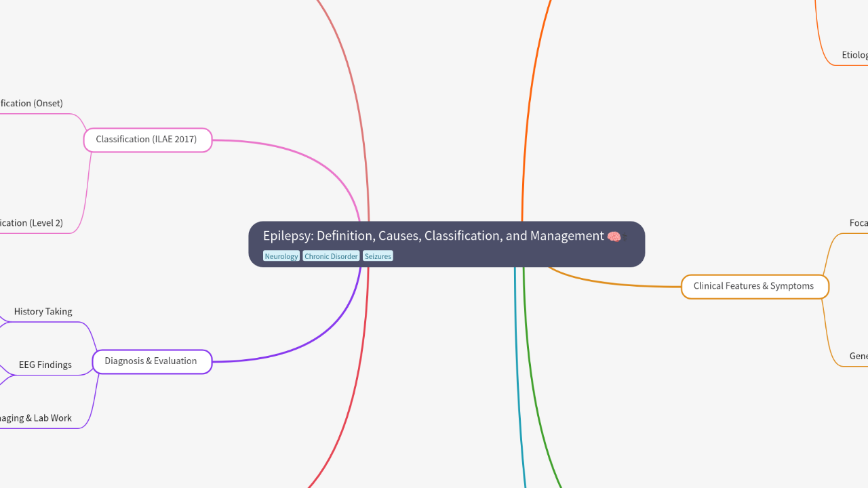The width and height of the screenshot is (868, 488).
Task: Select the Neurology tag
Action: [281, 256]
